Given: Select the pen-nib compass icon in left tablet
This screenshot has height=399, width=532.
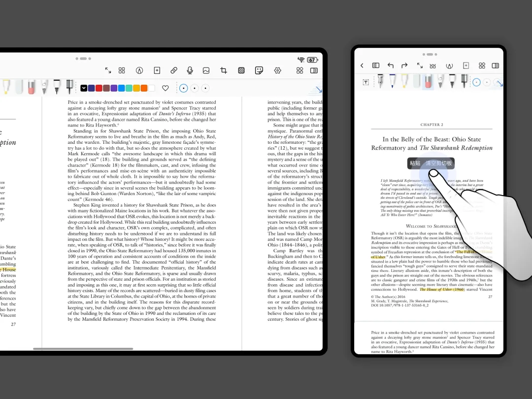Looking at the screenshot, I should pos(139,70).
